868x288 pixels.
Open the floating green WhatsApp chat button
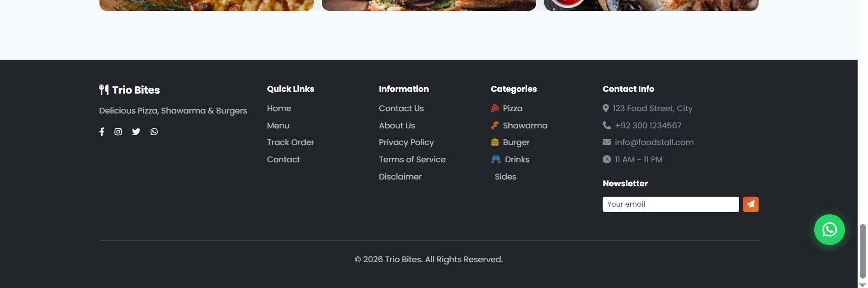tap(829, 230)
